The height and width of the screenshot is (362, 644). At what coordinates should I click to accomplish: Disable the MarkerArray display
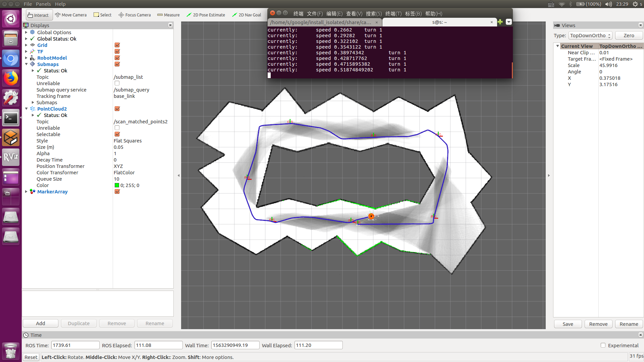pyautogui.click(x=117, y=191)
